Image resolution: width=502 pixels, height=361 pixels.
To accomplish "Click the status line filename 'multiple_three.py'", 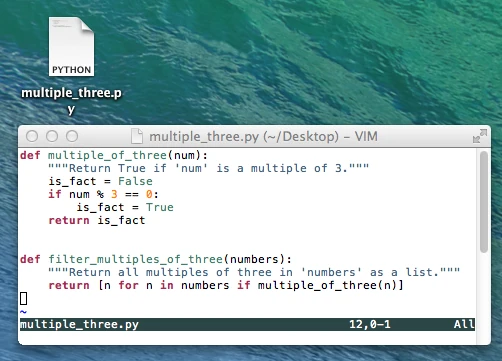I will (79, 324).
